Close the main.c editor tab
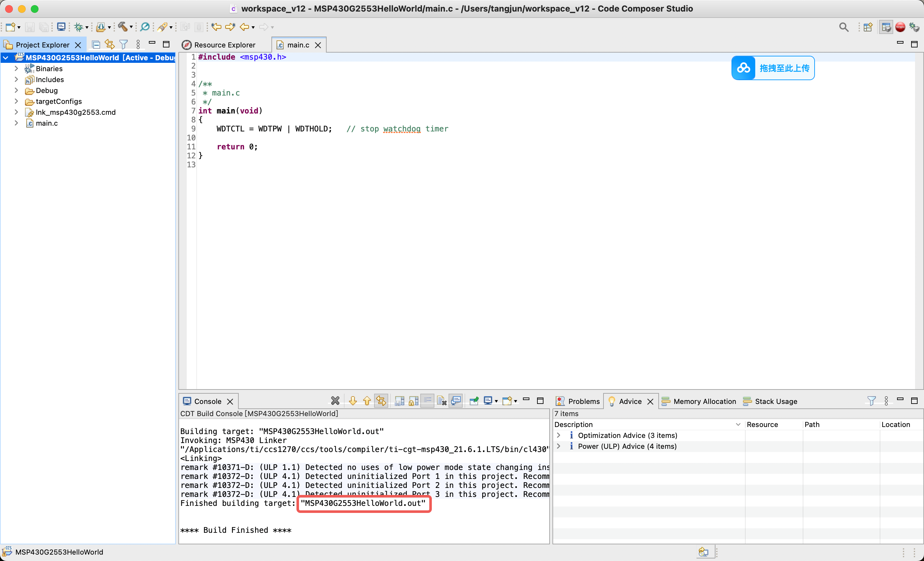 [x=318, y=45]
